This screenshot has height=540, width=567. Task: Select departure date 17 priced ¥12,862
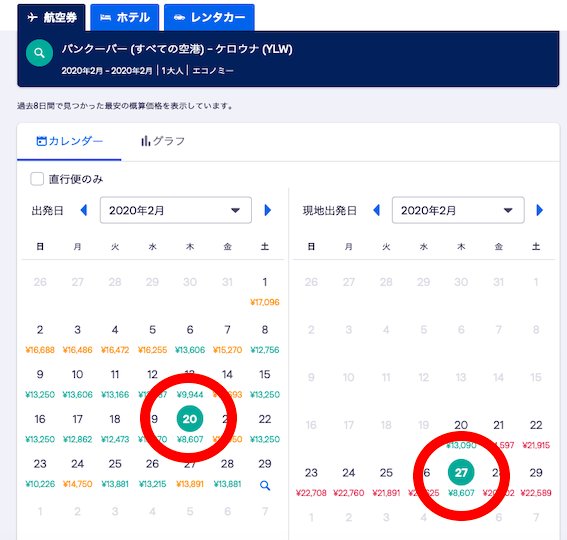coord(77,428)
